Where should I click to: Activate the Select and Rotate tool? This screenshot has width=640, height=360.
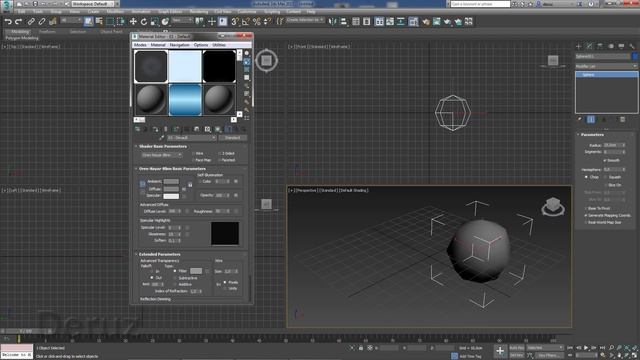pyautogui.click(x=144, y=22)
